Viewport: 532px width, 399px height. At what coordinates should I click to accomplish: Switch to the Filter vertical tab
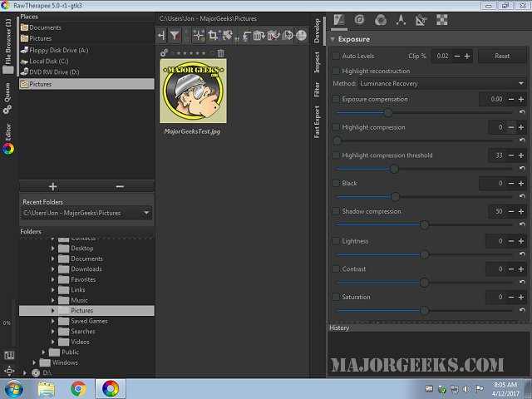click(317, 90)
